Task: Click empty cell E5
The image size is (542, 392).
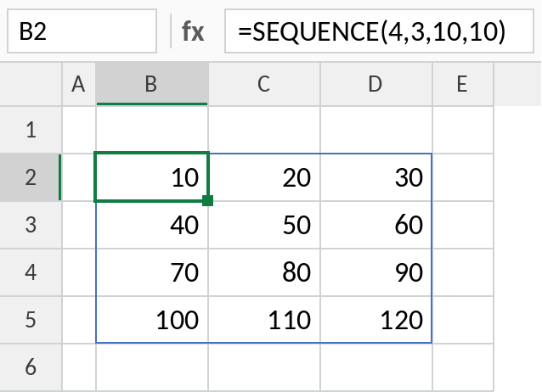Action: (x=463, y=320)
